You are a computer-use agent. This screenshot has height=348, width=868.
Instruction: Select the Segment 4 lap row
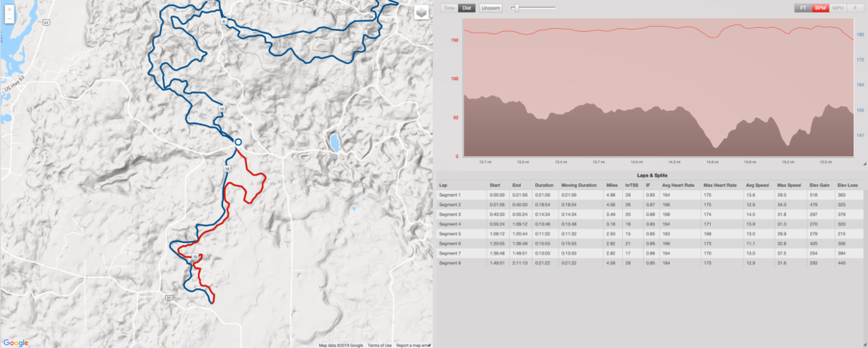click(x=650, y=224)
